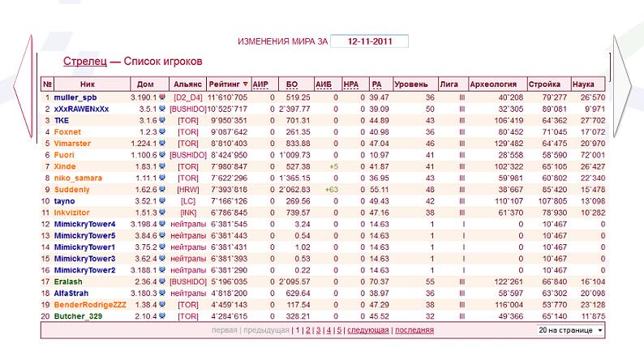Sort the table by the Уровень column

pos(410,84)
